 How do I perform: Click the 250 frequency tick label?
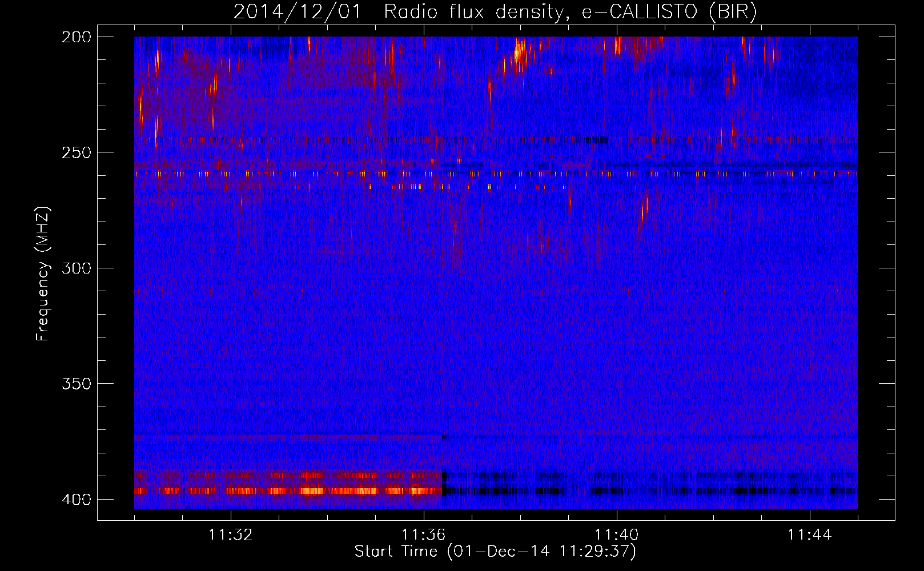click(x=77, y=152)
